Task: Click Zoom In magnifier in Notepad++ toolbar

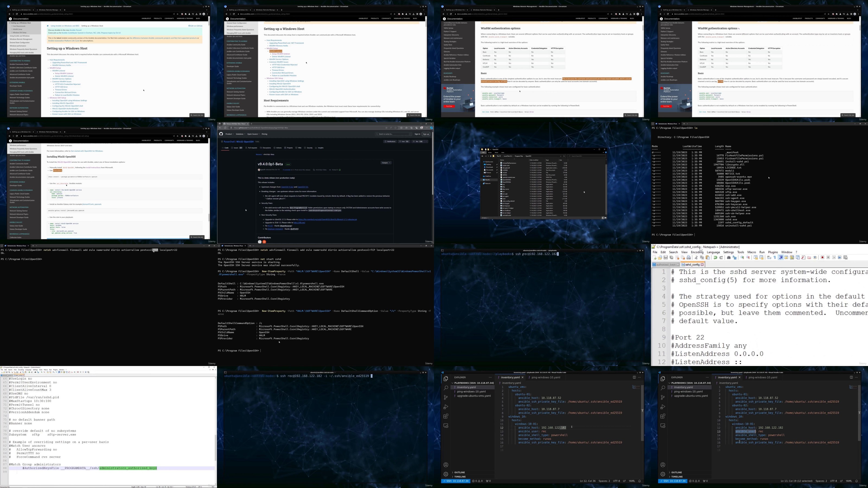Action: coord(742,258)
